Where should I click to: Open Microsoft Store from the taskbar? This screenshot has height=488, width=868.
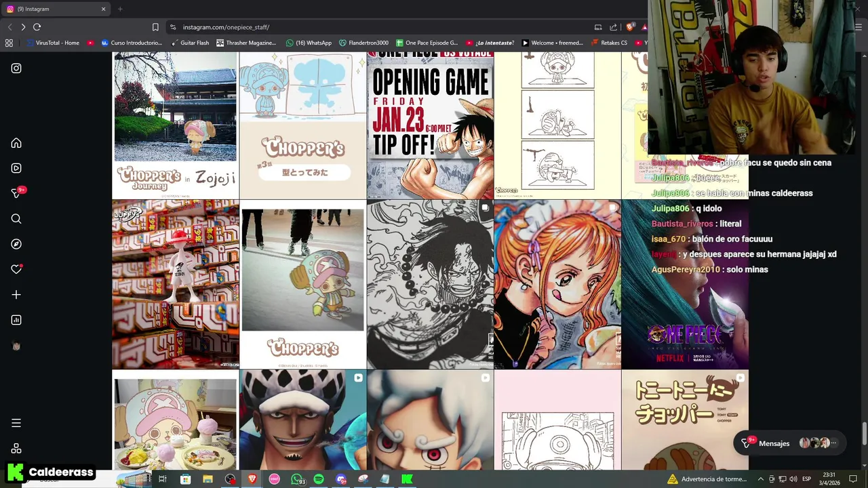[185, 479]
